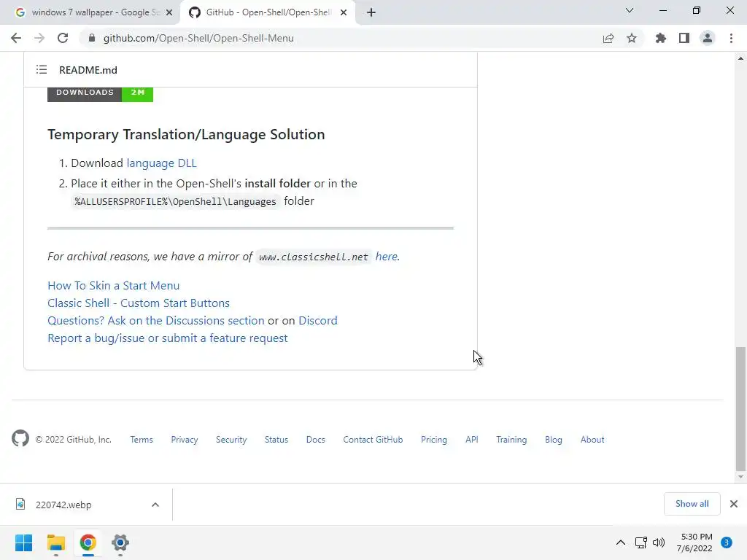Click the Downloads 2M badge
This screenshot has width=747, height=560.
click(x=100, y=93)
